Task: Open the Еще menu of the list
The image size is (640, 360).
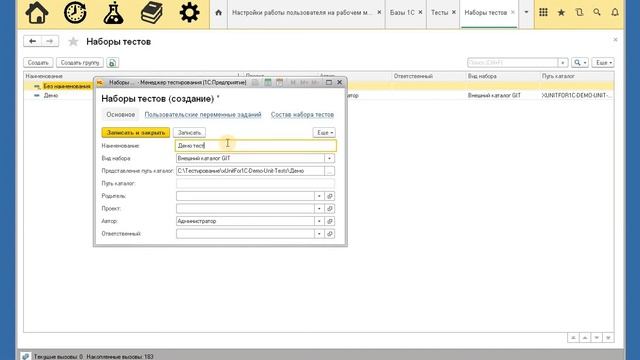Action: point(603,63)
